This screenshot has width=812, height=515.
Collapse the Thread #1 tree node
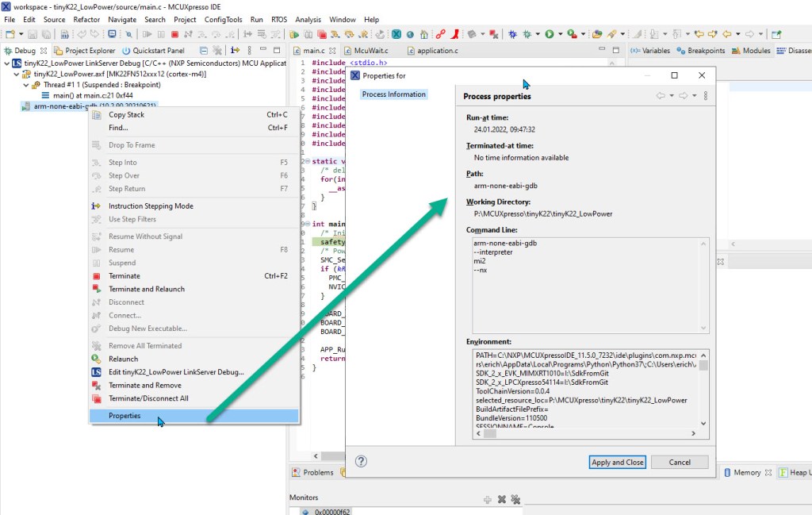point(26,85)
